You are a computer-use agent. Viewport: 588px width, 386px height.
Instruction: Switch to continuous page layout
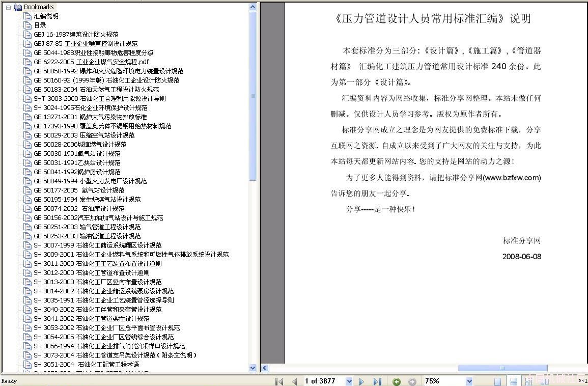point(514,381)
